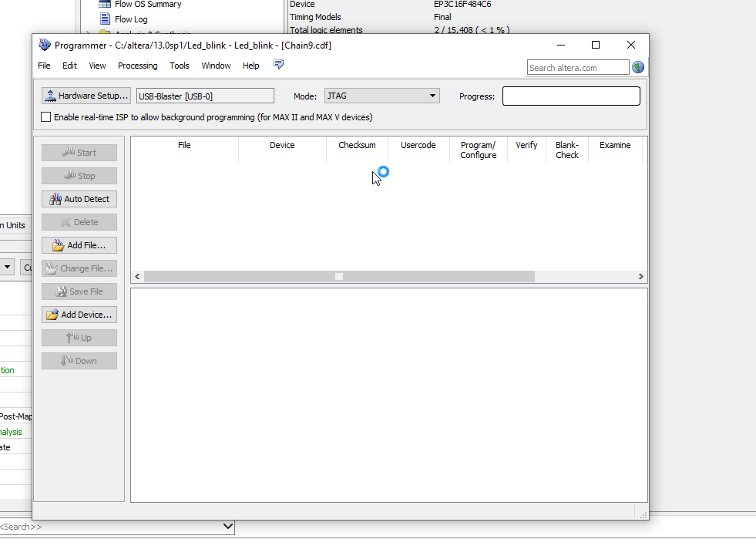Click the disabled Stop button

79,176
